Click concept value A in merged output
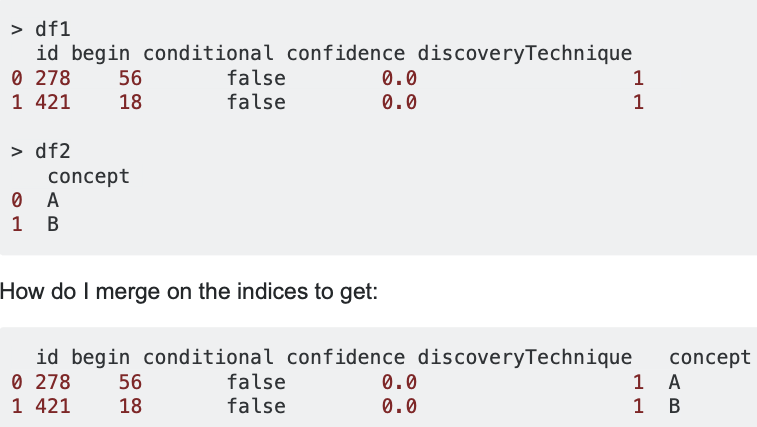The image size is (757, 427). tap(674, 383)
